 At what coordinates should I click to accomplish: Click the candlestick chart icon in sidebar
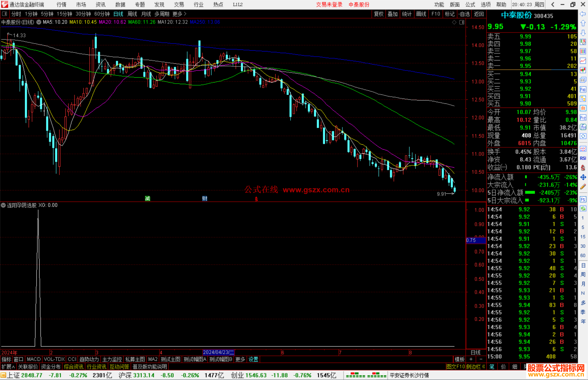pos(583,70)
